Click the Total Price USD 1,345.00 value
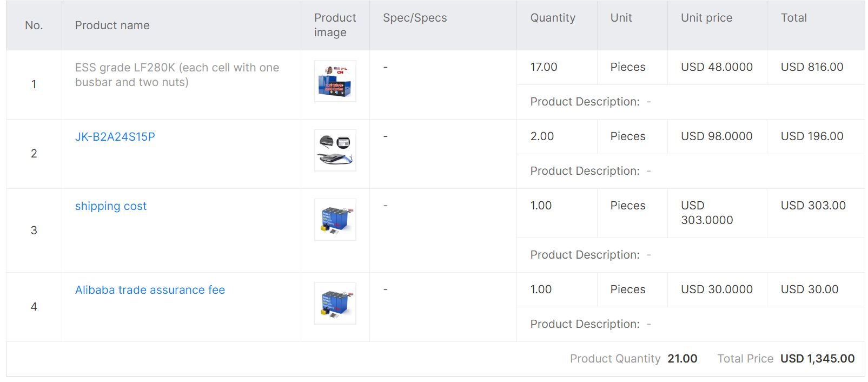 pos(817,359)
